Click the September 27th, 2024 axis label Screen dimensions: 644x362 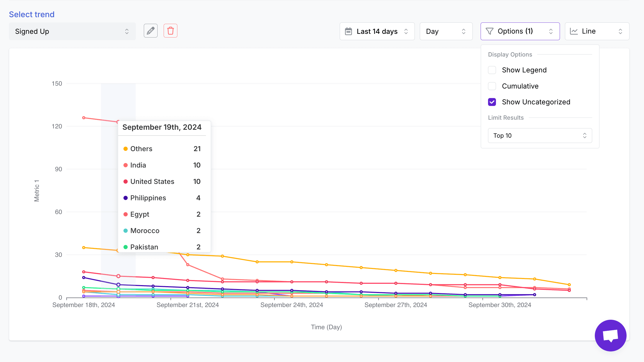tap(396, 305)
